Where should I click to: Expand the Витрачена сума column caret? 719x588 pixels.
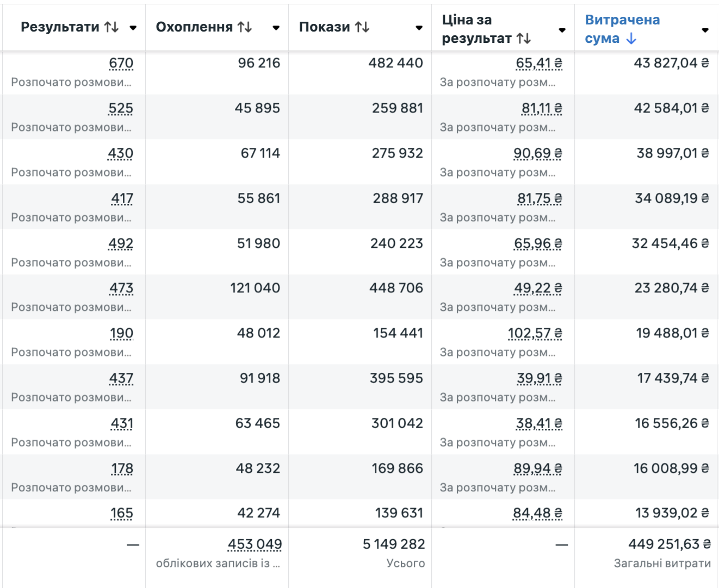[705, 30]
